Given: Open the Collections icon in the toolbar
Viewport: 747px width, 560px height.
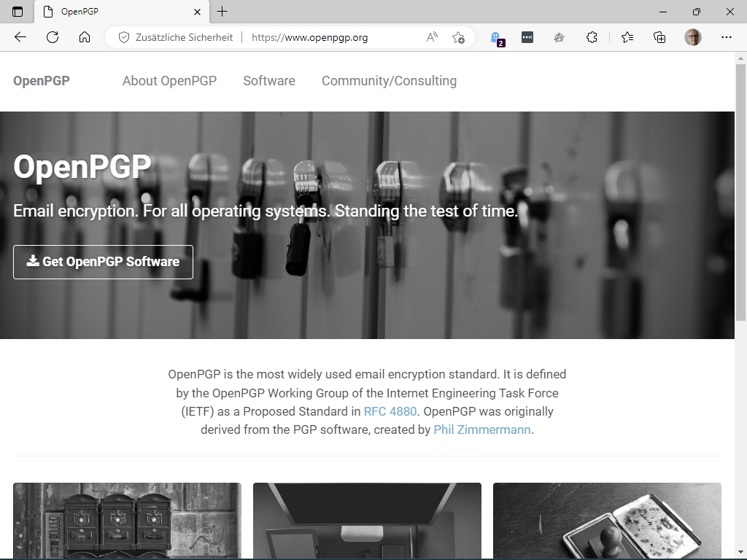Looking at the screenshot, I should click(659, 37).
